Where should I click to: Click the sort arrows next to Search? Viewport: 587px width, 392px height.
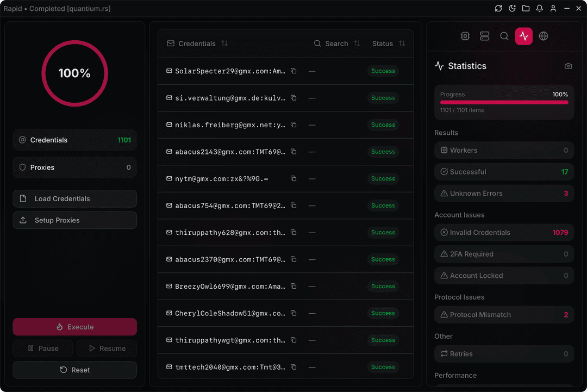[357, 43]
